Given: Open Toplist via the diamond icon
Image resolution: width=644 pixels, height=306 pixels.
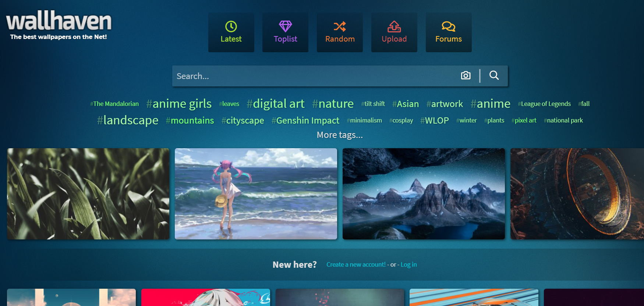Looking at the screenshot, I should (x=285, y=26).
